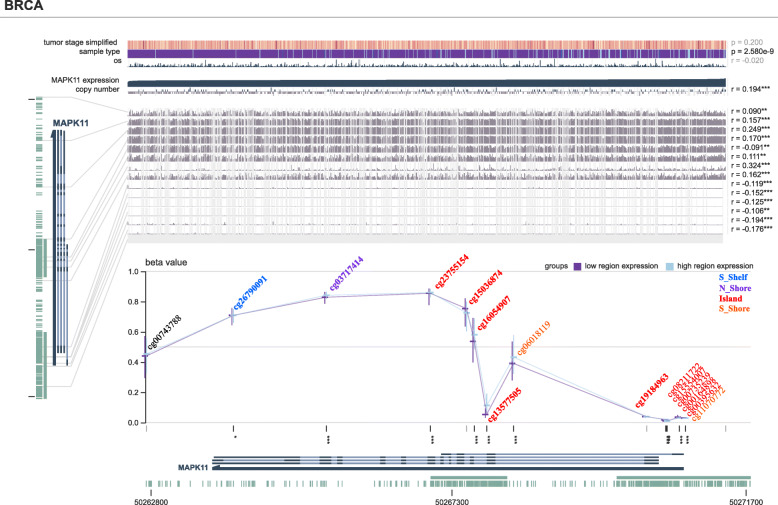Click correlation value r = 0.249***
Image resolution: width=778 pixels, height=505 pixels.
click(x=750, y=129)
